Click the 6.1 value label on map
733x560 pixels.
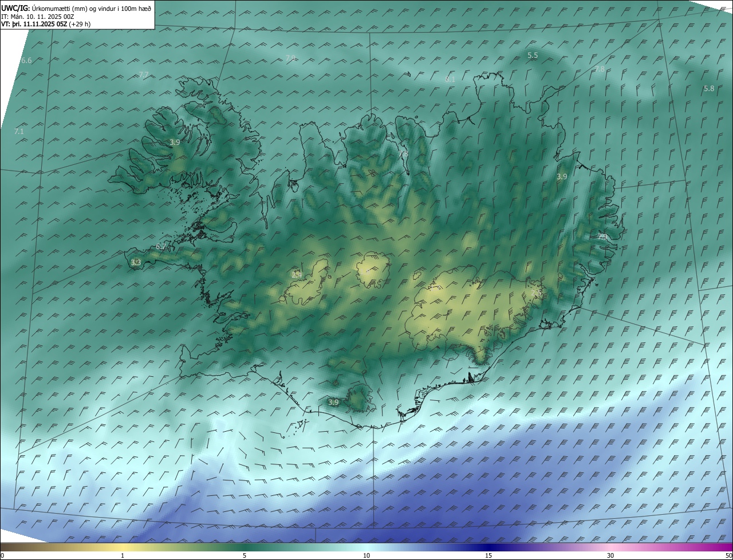[x=450, y=79]
